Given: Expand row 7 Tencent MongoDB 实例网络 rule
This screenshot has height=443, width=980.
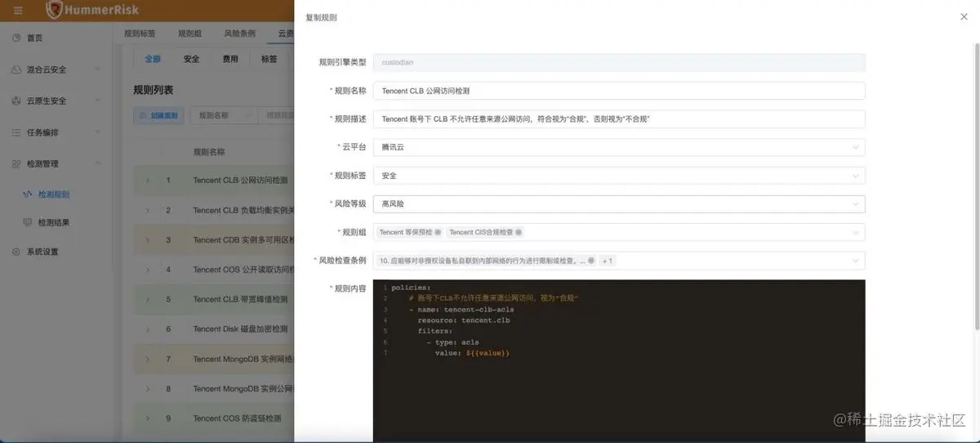Looking at the screenshot, I should coord(148,359).
